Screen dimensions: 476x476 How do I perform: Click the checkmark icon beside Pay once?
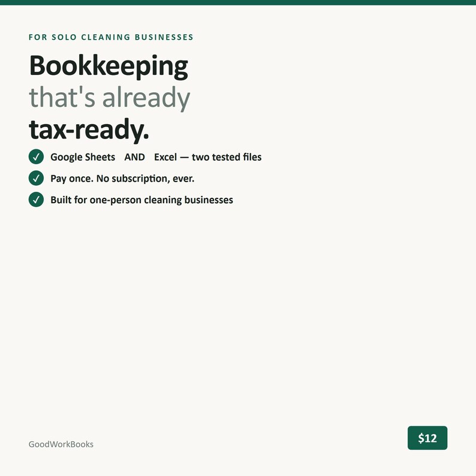click(36, 178)
